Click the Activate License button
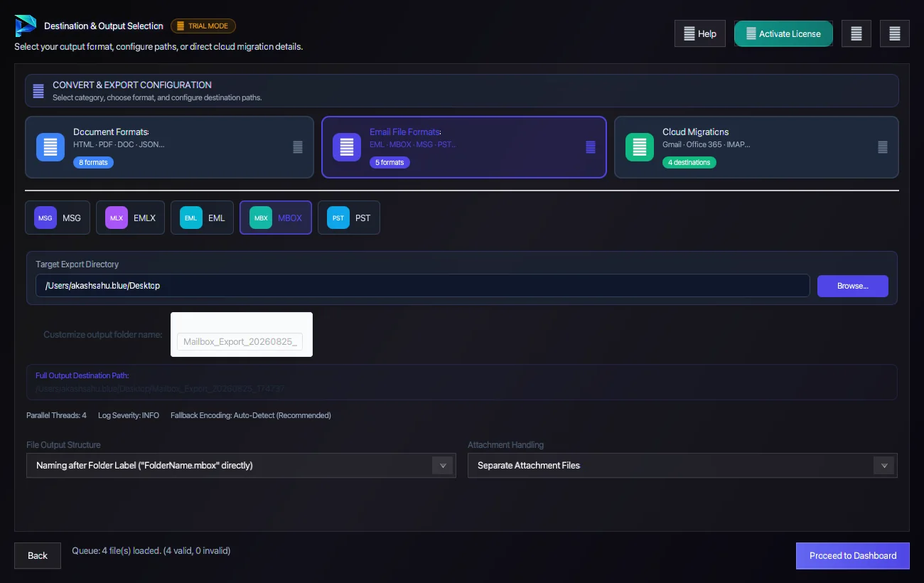The width and height of the screenshot is (924, 583). pos(783,33)
